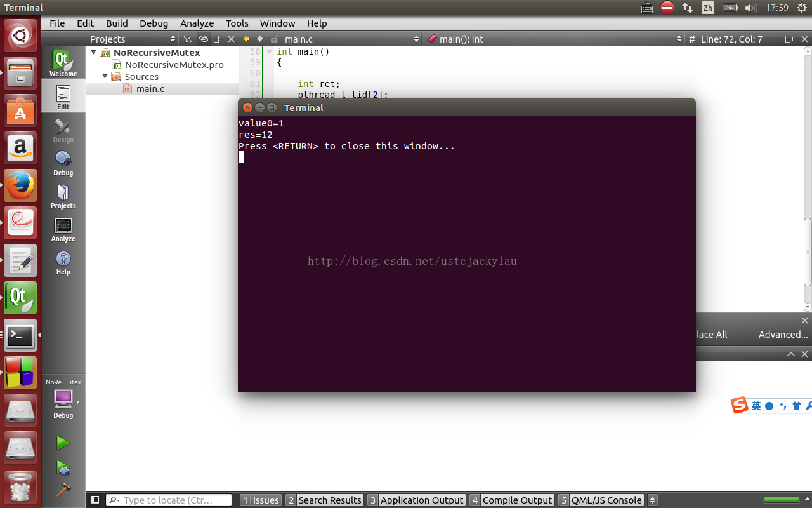Collapse the Sources folder
812x508 pixels.
[x=105, y=76]
